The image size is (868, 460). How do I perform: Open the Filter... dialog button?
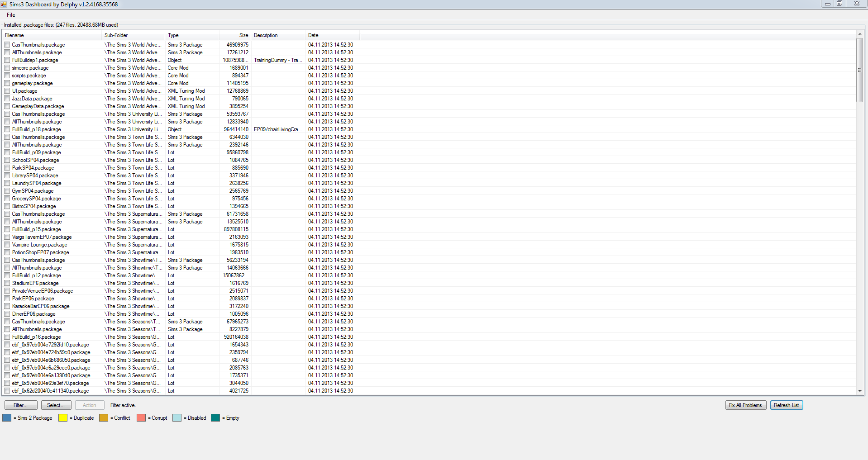(21, 405)
